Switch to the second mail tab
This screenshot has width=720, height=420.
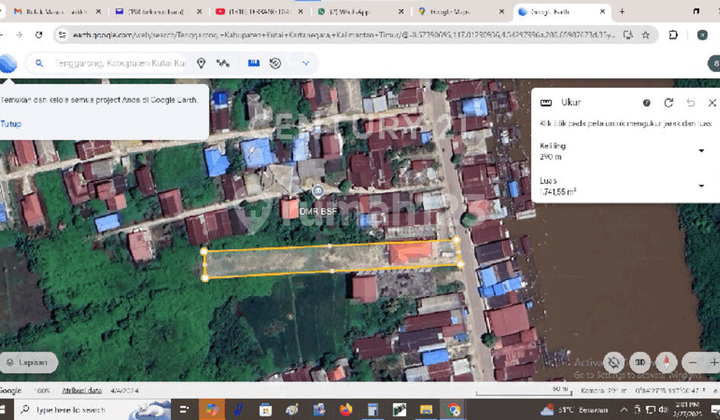158,11
